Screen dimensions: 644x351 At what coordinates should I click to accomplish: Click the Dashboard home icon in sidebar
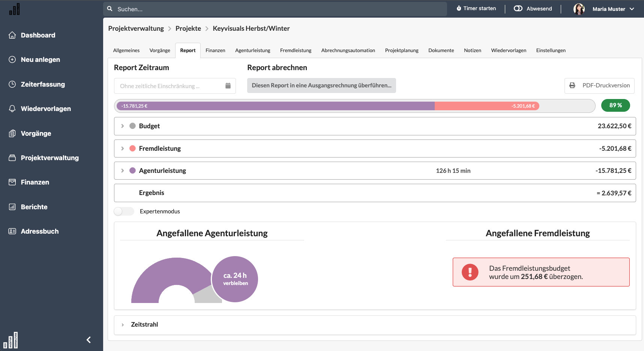[x=12, y=35]
